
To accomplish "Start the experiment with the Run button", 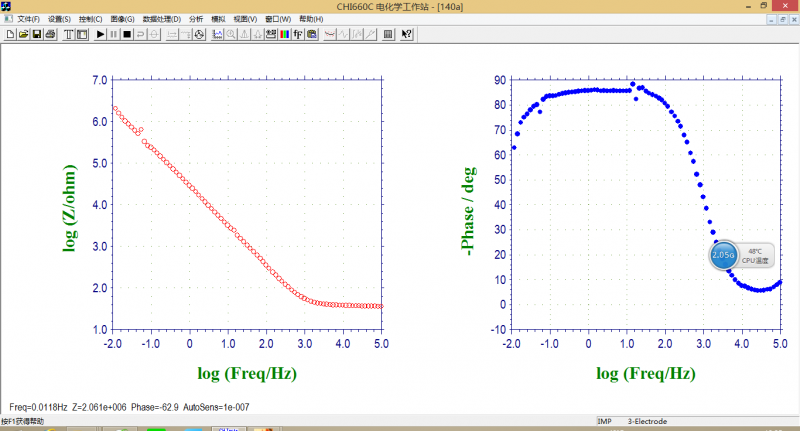I will point(101,34).
